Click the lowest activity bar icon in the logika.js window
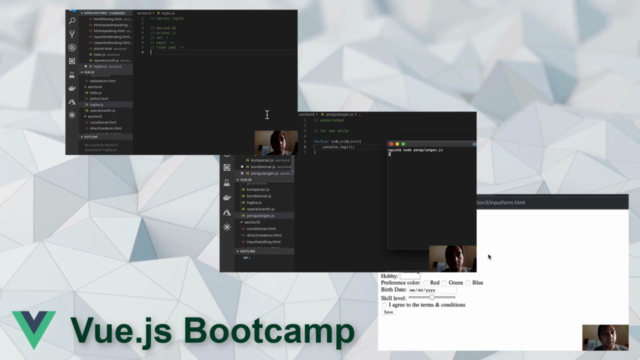640x360 pixels. (72, 115)
